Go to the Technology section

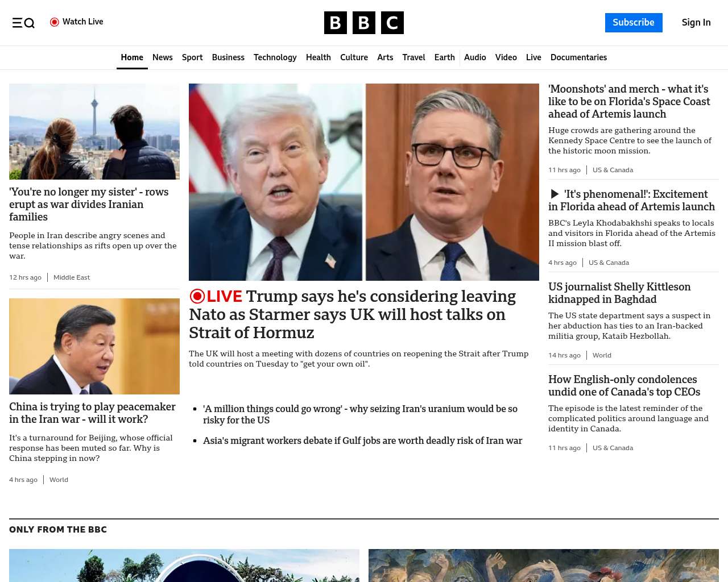point(275,57)
